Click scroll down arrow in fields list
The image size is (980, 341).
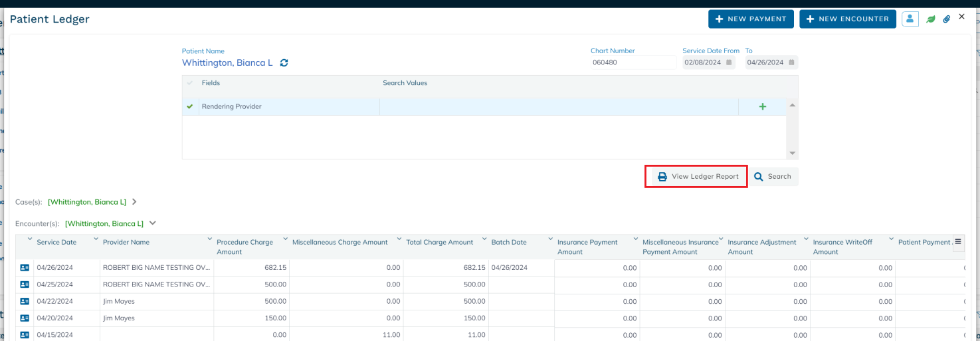792,153
